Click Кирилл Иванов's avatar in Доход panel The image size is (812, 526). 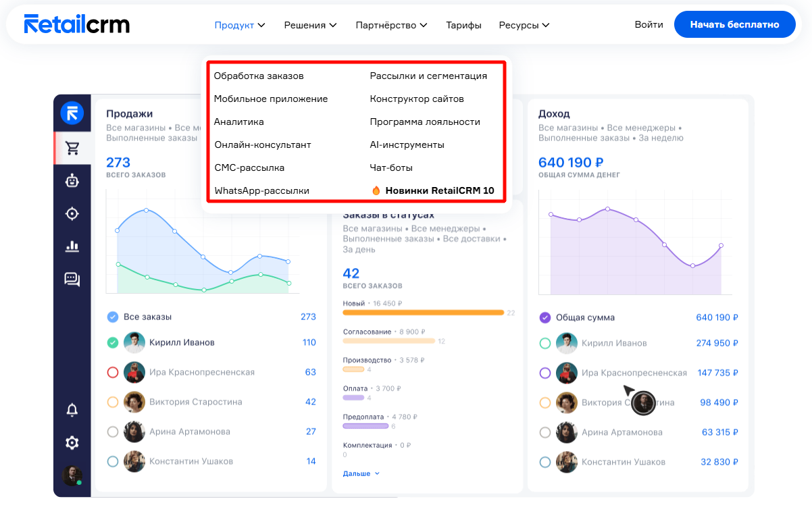point(567,343)
